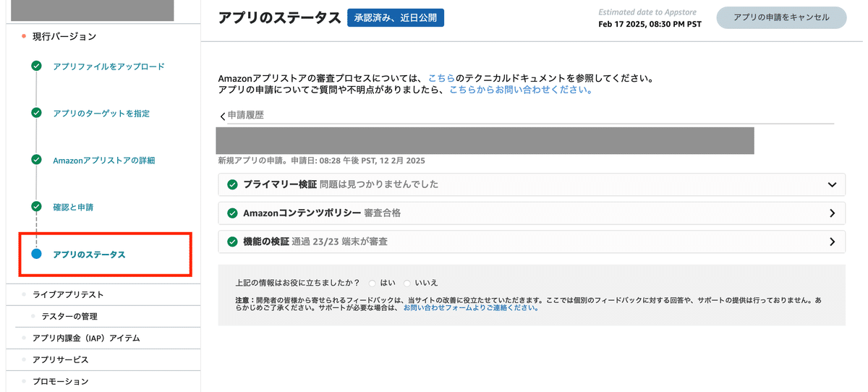Click 新規アプリの申請 submission date text
This screenshot has height=392, width=868.
[x=321, y=161]
